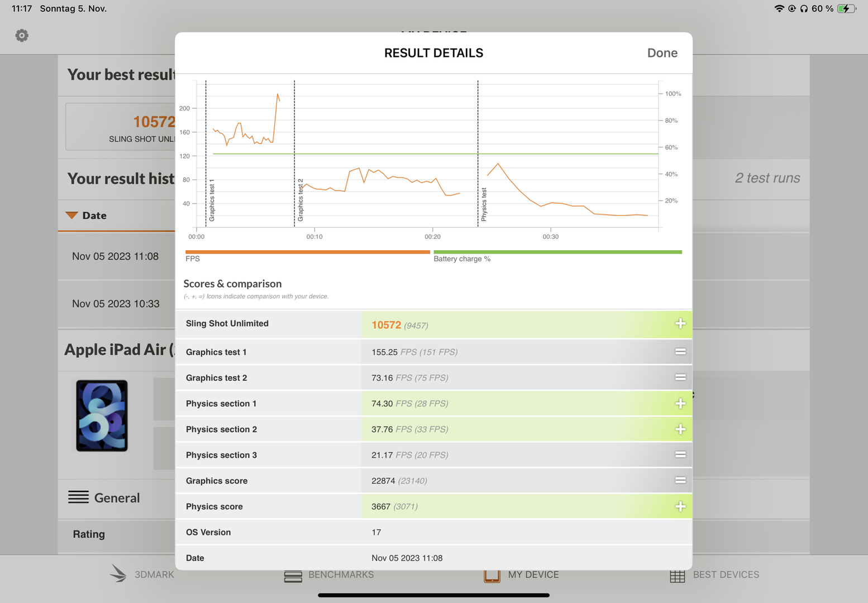This screenshot has width=868, height=603.
Task: Open the settings gear icon
Action: (x=22, y=36)
